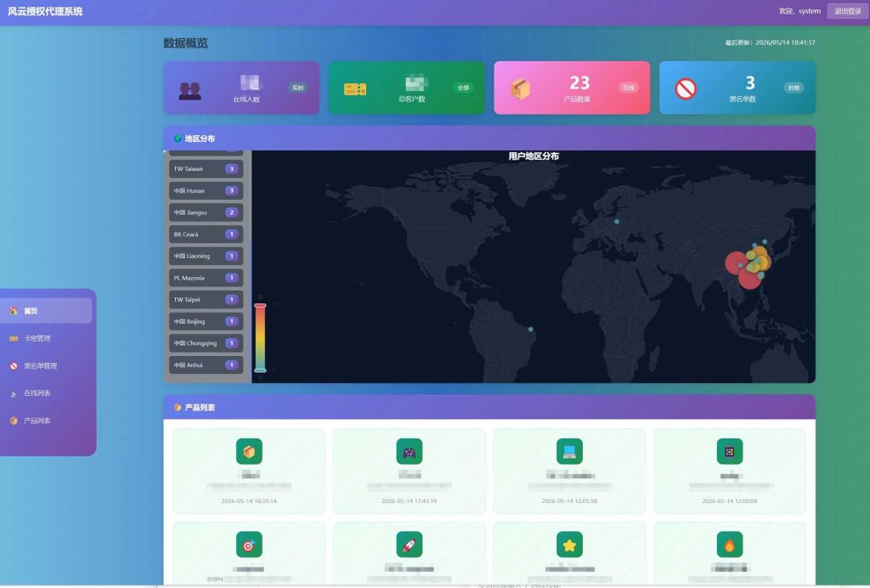Select the 中国 Hunan region row
The height and width of the screenshot is (588, 870).
pos(206,191)
